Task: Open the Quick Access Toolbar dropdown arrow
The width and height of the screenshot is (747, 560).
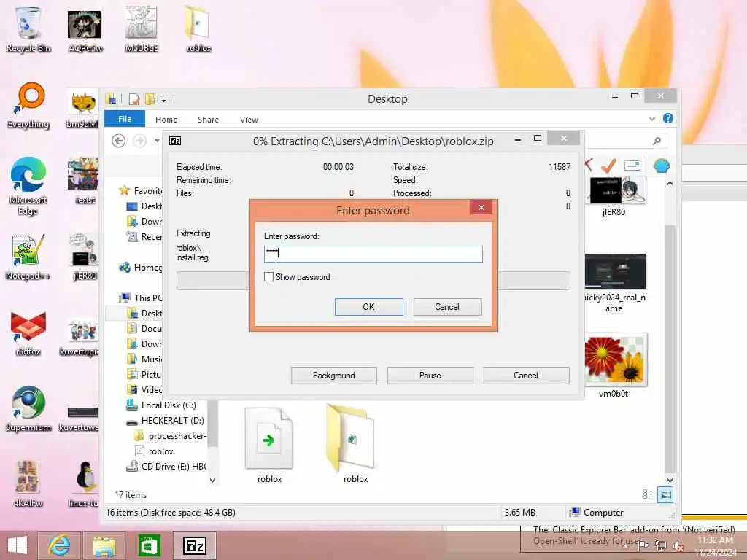Action: tap(163, 99)
